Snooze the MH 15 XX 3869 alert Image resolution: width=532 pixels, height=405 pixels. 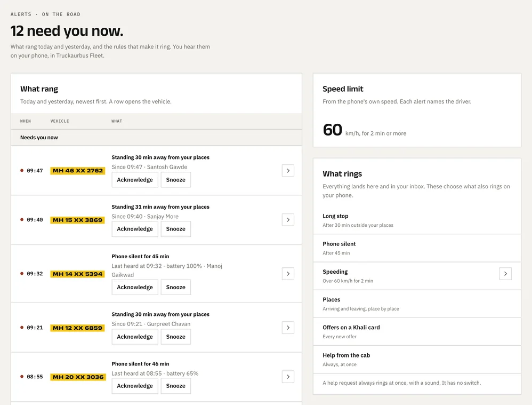(x=176, y=229)
